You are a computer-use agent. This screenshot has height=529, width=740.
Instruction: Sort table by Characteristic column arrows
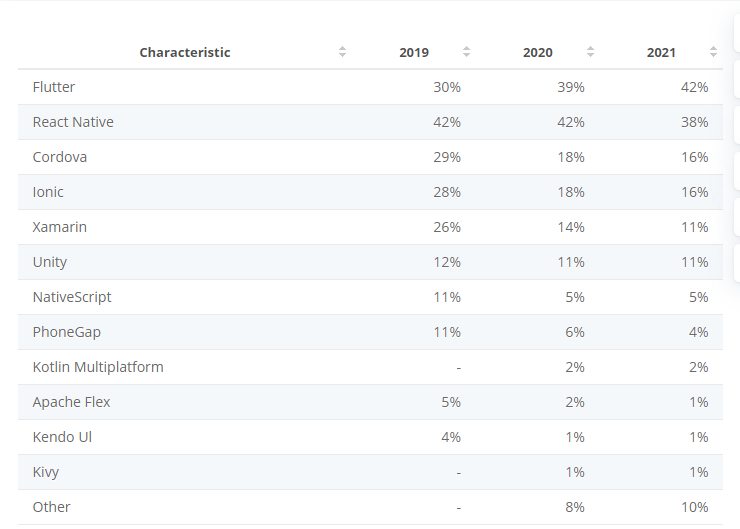click(343, 52)
